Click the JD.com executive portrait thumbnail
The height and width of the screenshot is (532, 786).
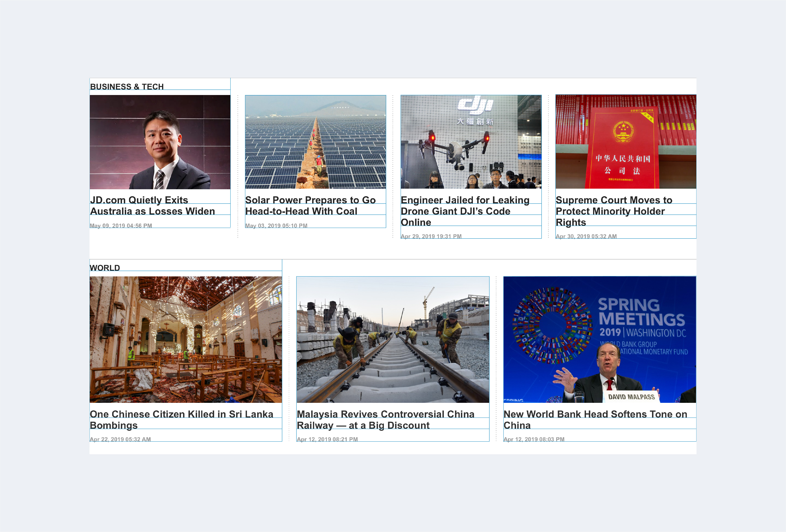coord(160,142)
